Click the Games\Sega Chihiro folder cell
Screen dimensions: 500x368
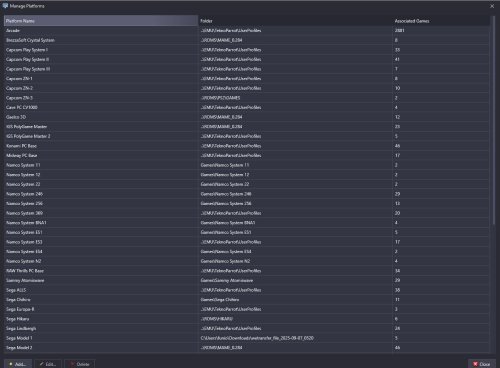point(295,300)
